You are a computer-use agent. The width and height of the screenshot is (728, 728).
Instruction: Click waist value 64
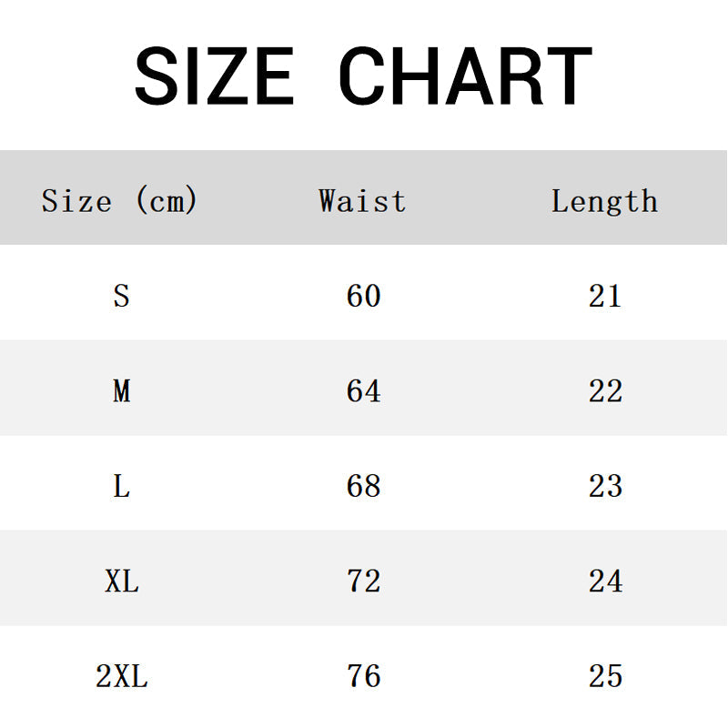(x=363, y=391)
